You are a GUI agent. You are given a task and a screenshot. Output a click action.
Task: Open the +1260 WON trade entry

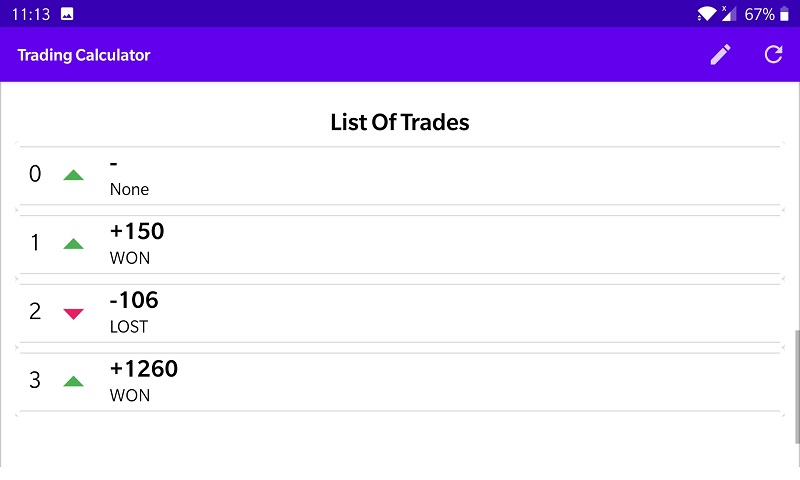400,381
